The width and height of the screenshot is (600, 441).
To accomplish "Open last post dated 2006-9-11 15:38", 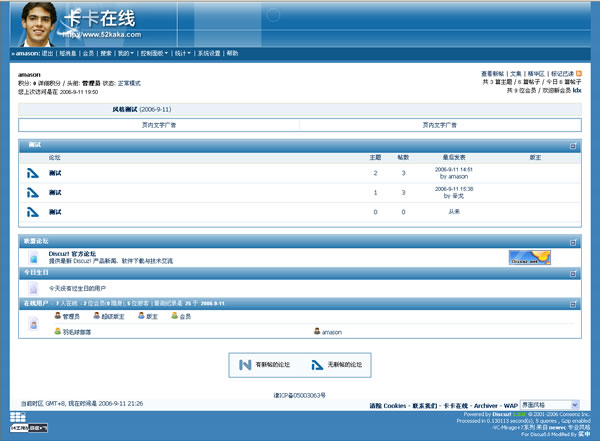I will (x=454, y=189).
